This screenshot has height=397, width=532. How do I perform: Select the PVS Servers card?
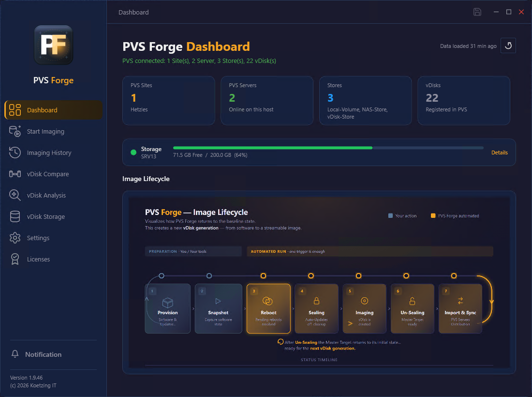coord(267,101)
